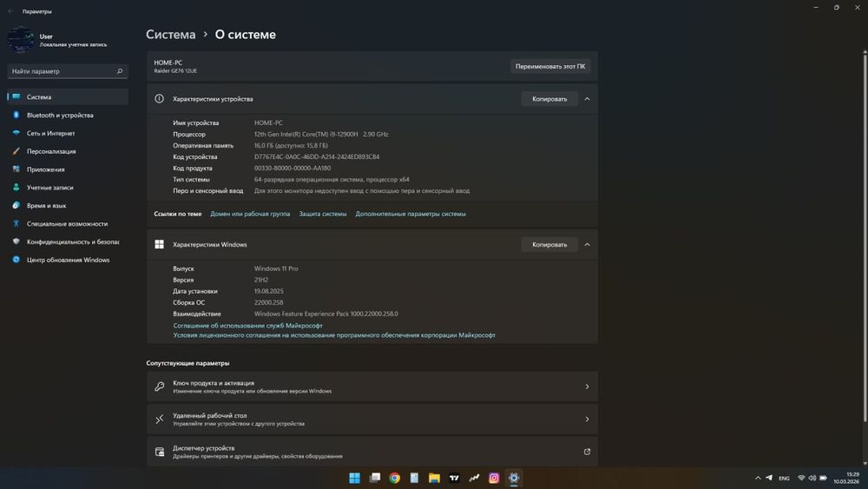This screenshot has width=868, height=489.
Task: Click the back arrow beside Параметры
Action: [10, 11]
